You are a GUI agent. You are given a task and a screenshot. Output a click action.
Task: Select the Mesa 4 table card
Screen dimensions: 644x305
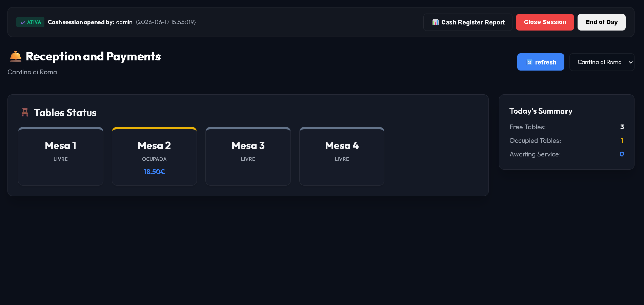pos(342,156)
